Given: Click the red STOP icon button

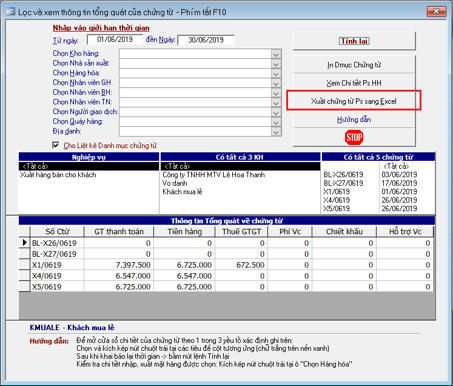Looking at the screenshot, I should pos(354,137).
